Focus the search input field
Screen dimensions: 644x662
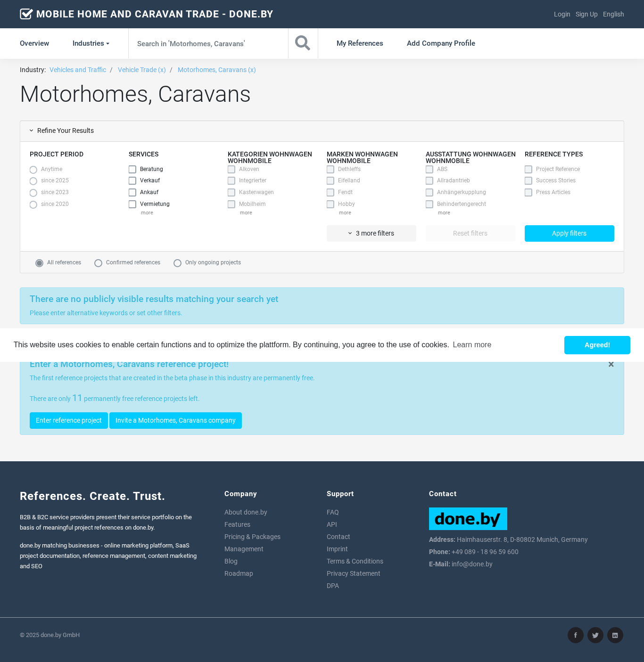(x=208, y=43)
